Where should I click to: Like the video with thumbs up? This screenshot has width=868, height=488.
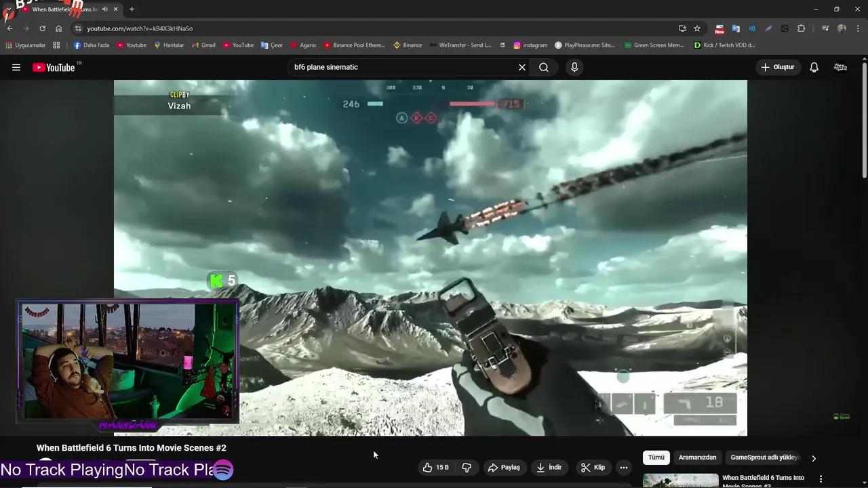pyautogui.click(x=435, y=468)
